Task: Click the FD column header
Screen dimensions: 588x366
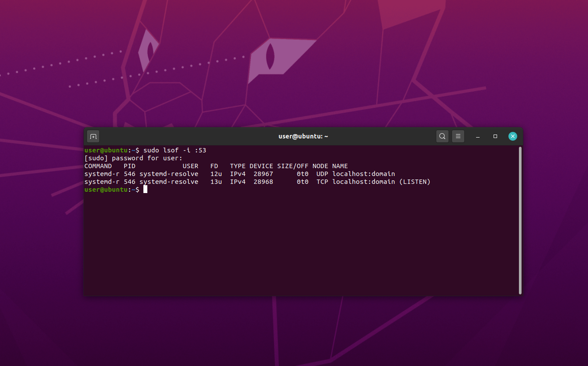Action: 214,166
